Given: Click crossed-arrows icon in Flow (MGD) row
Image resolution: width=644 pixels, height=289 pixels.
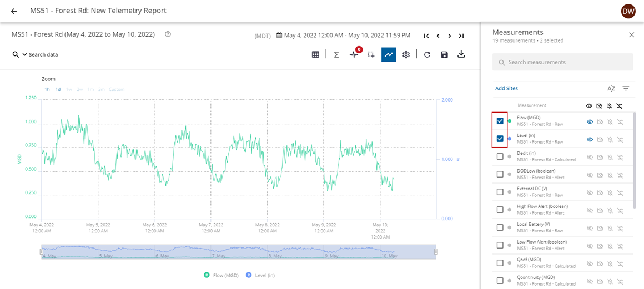Looking at the screenshot, I should click(620, 122).
